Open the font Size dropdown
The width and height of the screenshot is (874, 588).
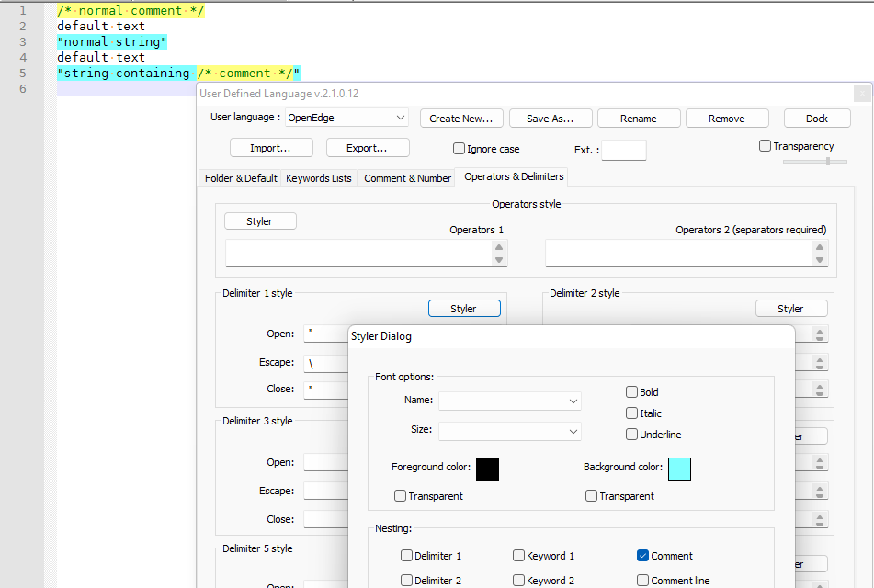click(509, 431)
